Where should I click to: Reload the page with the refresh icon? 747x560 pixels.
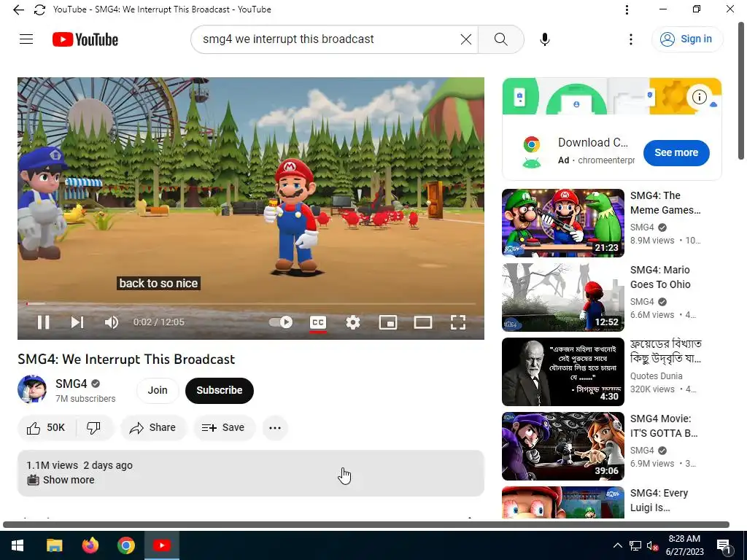(x=40, y=9)
